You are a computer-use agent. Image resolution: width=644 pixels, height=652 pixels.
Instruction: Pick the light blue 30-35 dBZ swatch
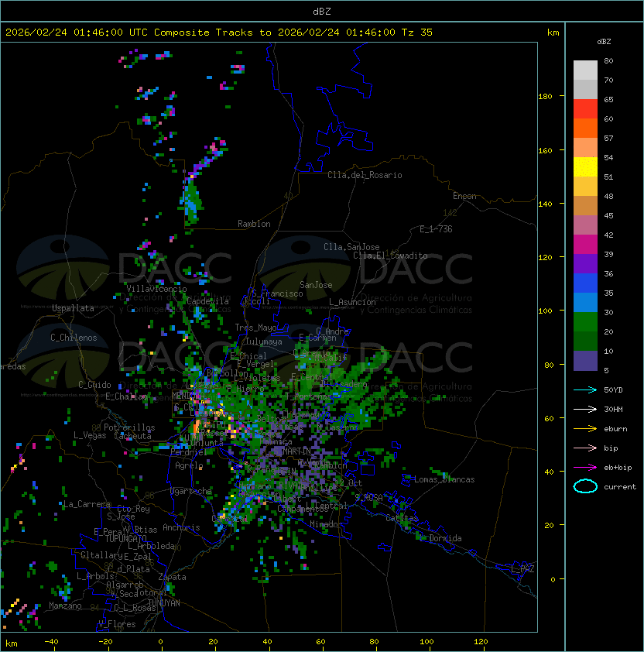585,302
